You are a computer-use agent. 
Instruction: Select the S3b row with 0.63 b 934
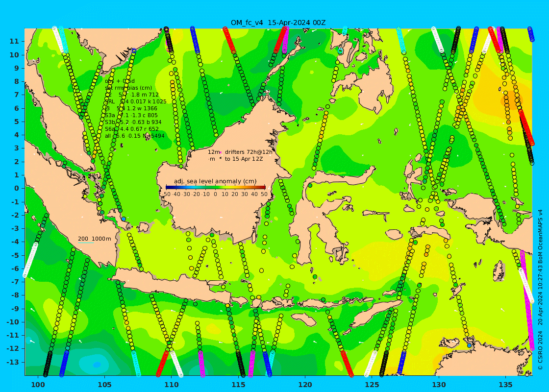[x=133, y=122]
